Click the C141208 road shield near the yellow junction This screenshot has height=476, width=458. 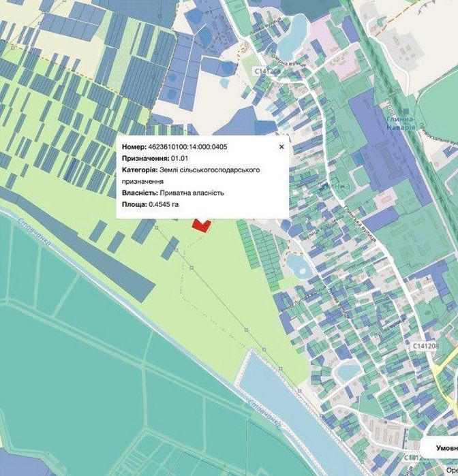tap(425, 346)
